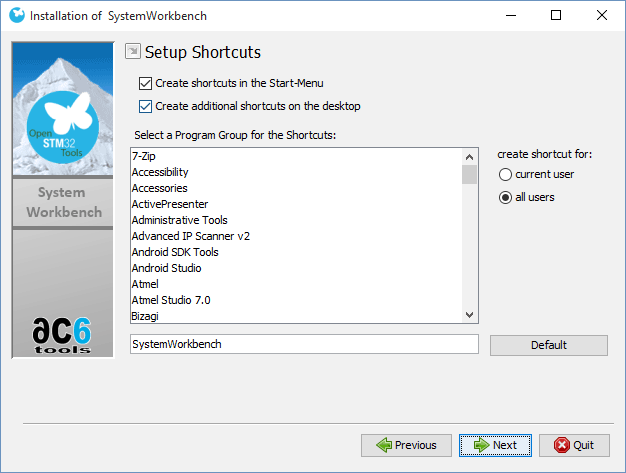This screenshot has height=473, width=626.
Task: Click Quit to cancel installation
Action: tap(574, 445)
